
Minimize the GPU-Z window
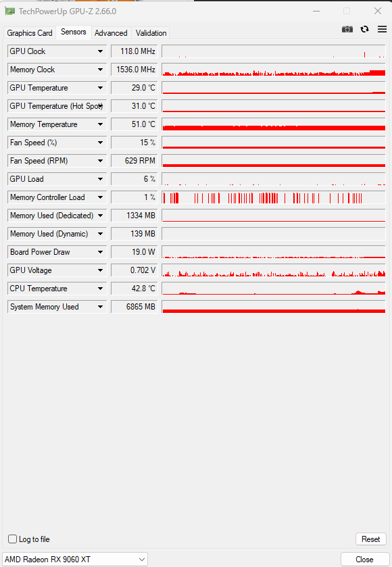316,11
